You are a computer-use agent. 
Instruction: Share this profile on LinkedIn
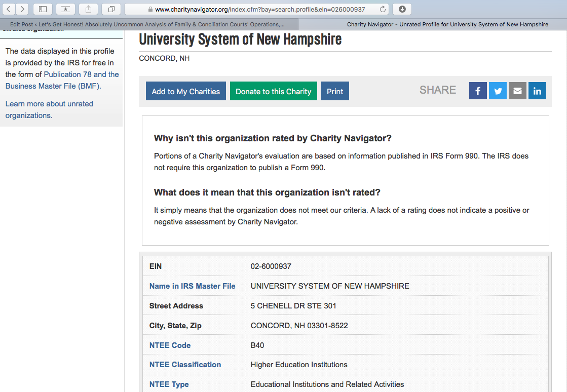pyautogui.click(x=537, y=91)
